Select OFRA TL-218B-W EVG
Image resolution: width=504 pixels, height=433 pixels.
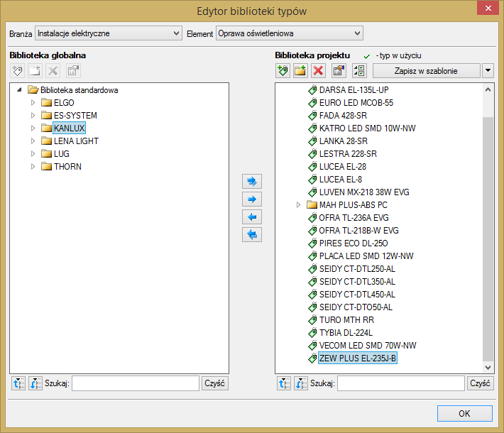click(358, 231)
